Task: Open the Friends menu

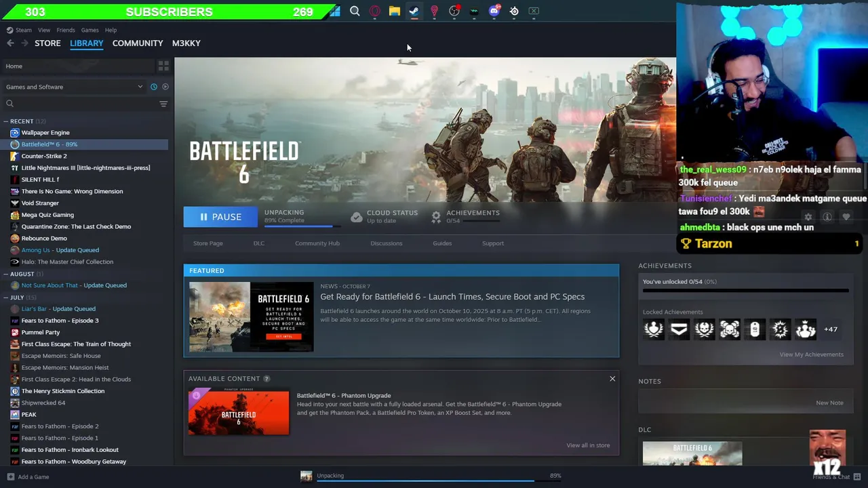Action: tap(66, 30)
